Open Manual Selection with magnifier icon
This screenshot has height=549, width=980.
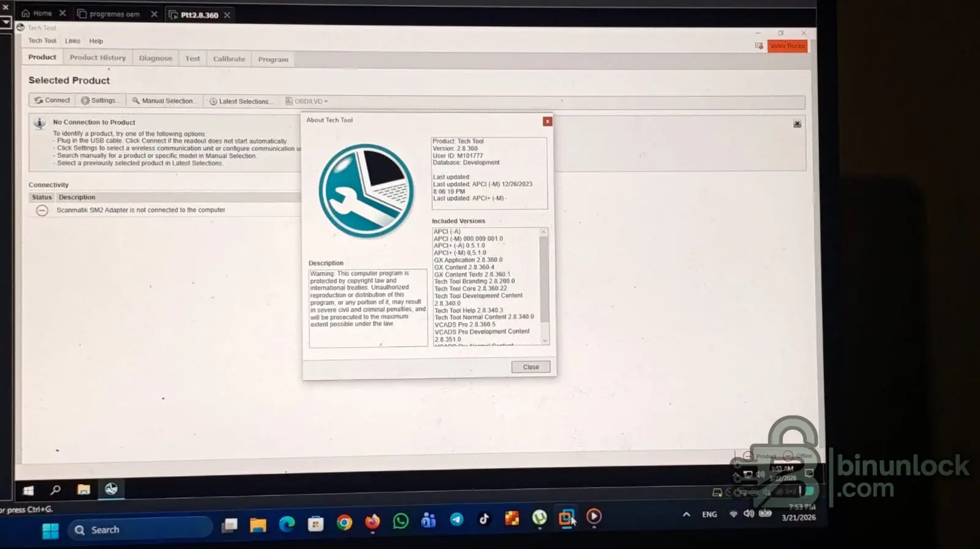point(163,101)
